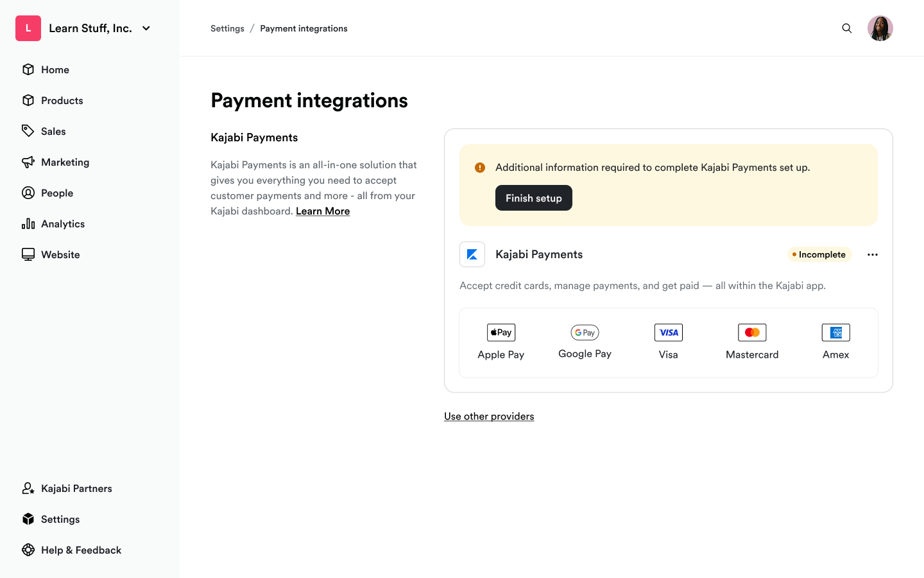Image resolution: width=924 pixels, height=578 pixels.
Task: Click the Settings cube icon
Action: point(28,519)
